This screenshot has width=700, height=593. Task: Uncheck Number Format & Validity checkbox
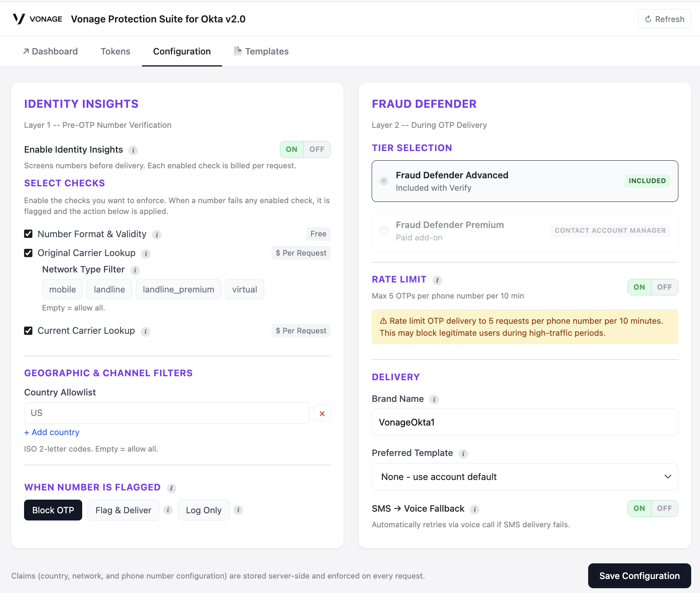point(28,234)
